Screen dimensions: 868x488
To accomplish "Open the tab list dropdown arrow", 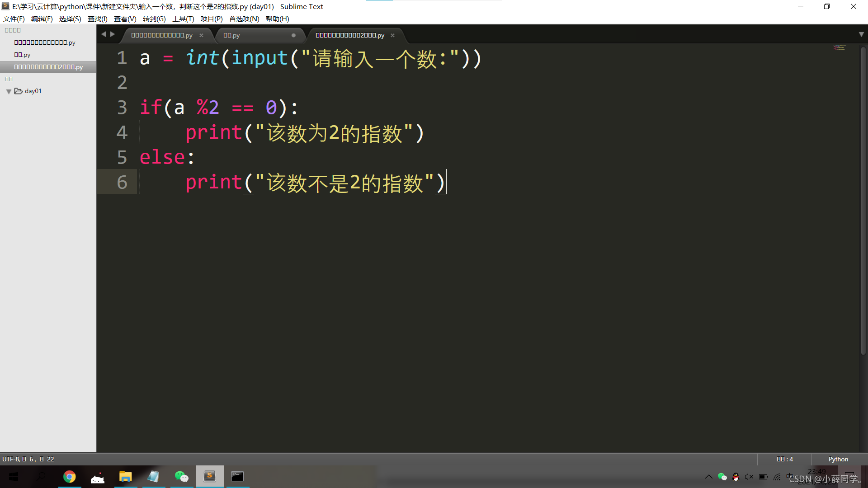I will pyautogui.click(x=861, y=34).
